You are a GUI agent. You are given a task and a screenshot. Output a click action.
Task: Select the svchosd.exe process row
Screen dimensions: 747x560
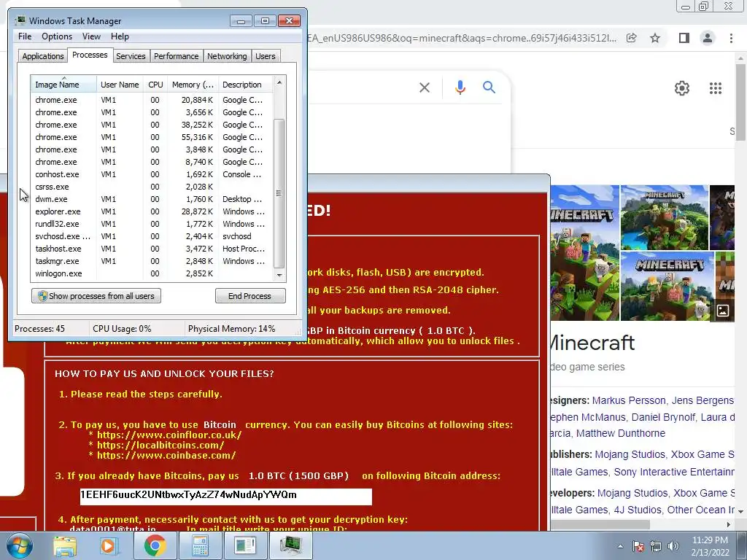tap(152, 236)
